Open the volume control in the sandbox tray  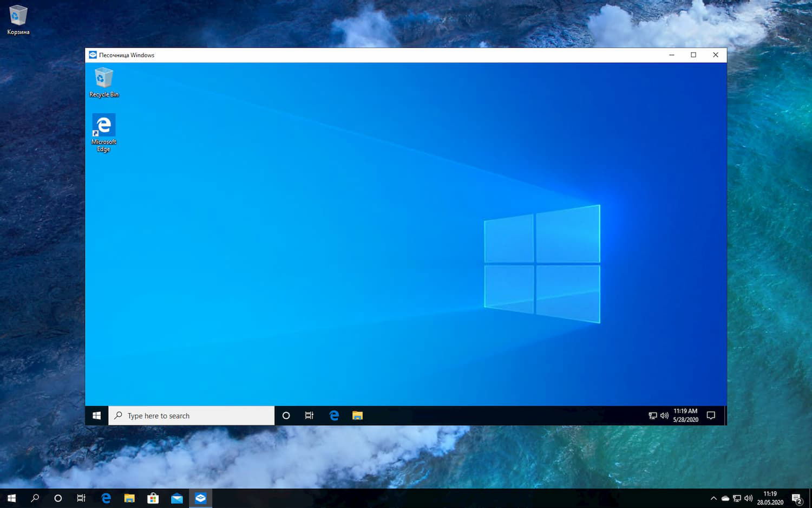point(665,415)
